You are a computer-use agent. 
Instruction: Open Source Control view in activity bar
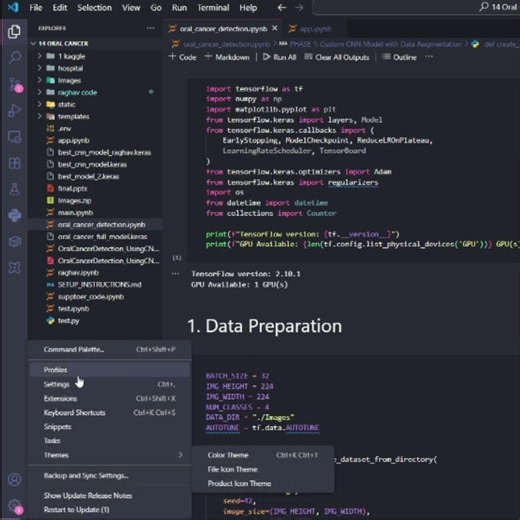pos(14,84)
